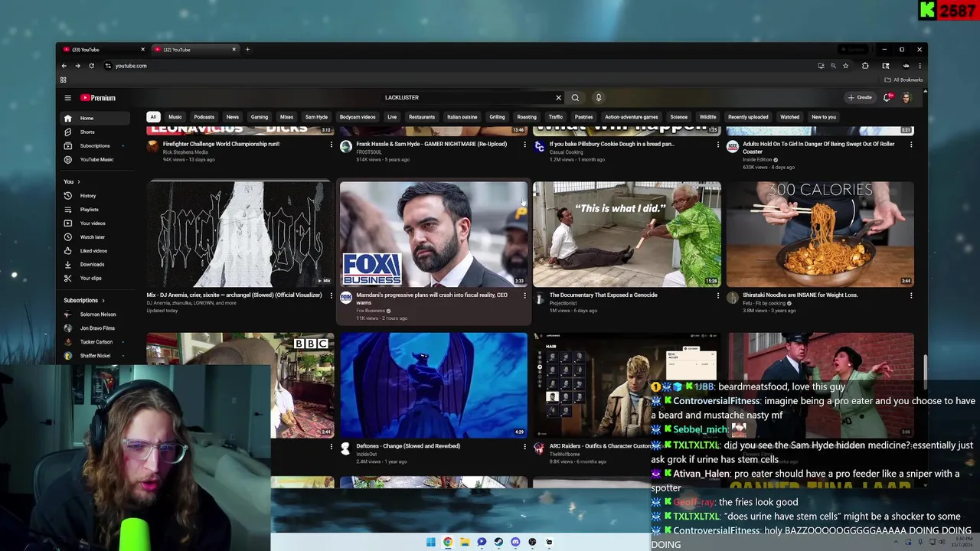
Task: Play the 300 Calories noodles thumbnail
Action: click(x=820, y=234)
